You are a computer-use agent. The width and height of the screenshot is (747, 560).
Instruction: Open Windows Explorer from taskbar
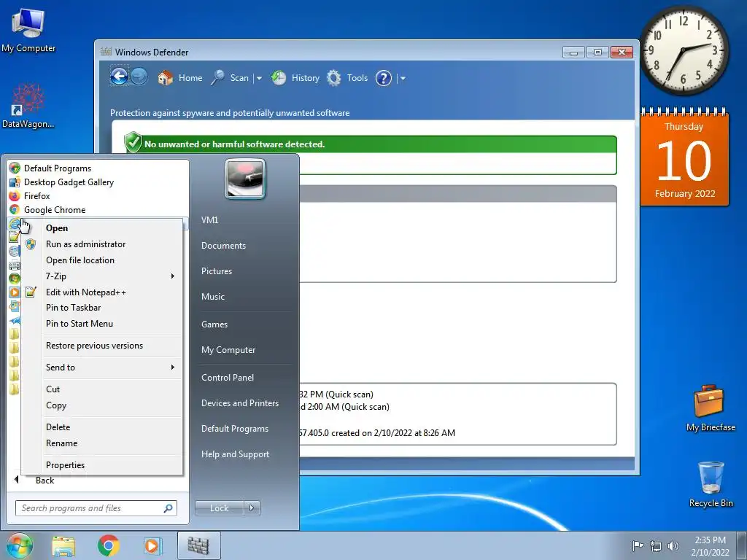63,545
